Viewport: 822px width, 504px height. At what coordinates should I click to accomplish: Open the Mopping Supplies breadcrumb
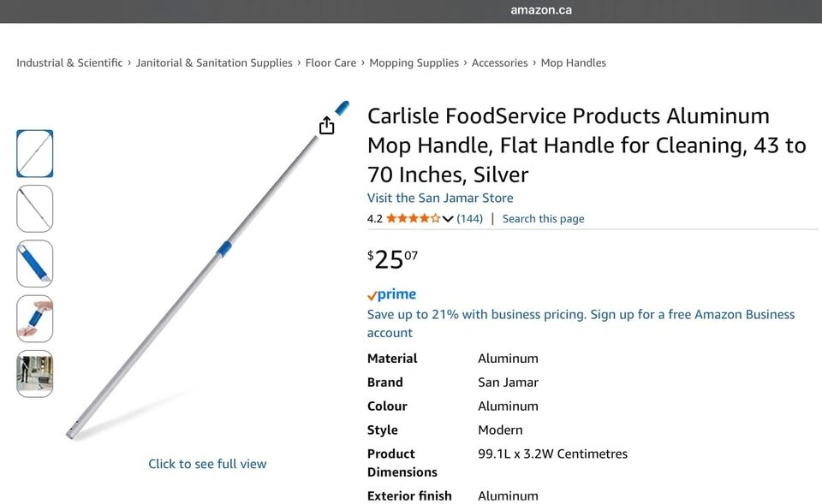pos(414,62)
